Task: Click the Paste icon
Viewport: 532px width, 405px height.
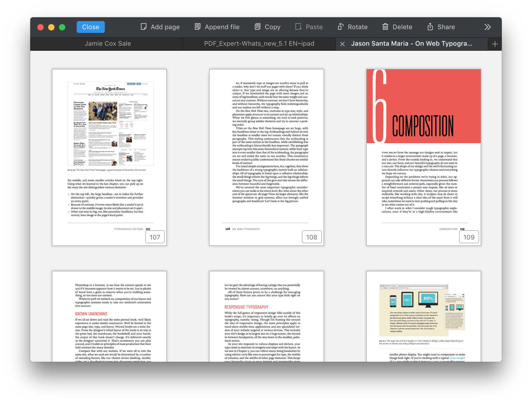Action: point(298,27)
